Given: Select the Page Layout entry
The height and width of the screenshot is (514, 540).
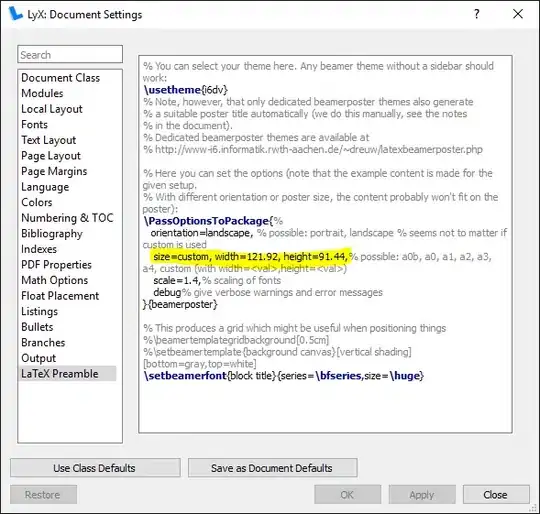Looking at the screenshot, I should tap(51, 156).
